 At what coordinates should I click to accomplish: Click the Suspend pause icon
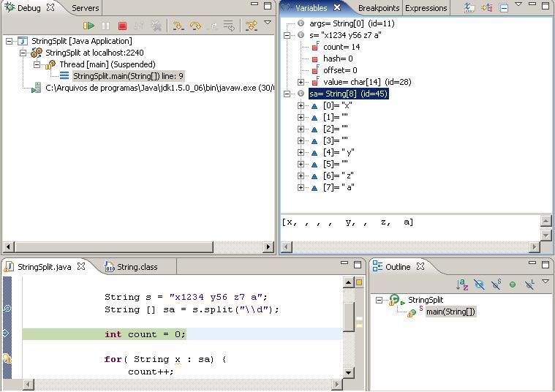point(105,26)
